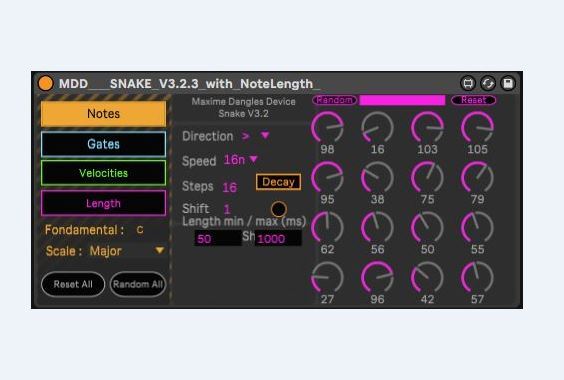
Task: Toggle the orange device on/off button
Action: coord(46,83)
